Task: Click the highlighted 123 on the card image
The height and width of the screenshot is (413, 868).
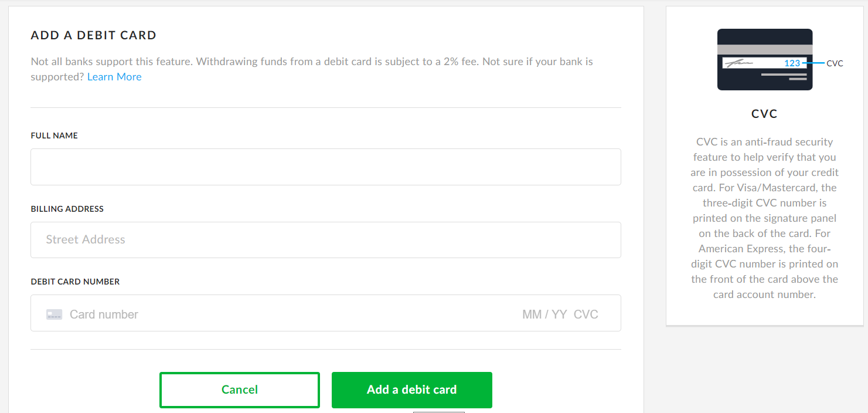Action: click(x=792, y=63)
